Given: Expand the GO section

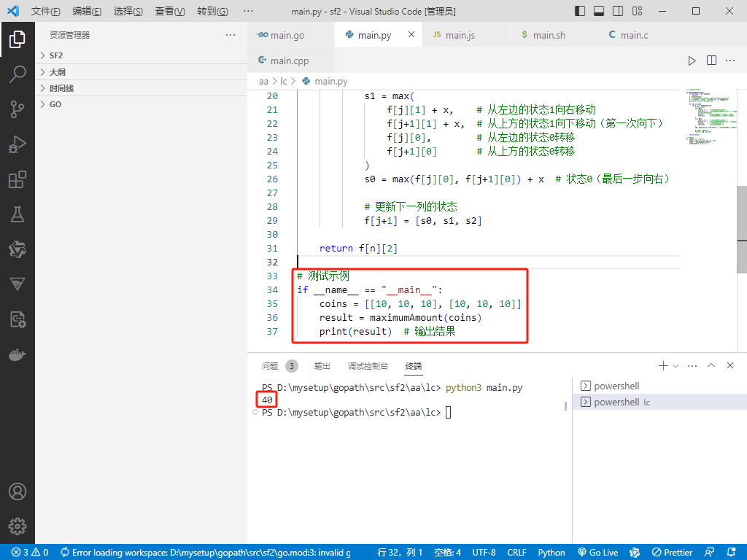Looking at the screenshot, I should [x=141, y=104].
